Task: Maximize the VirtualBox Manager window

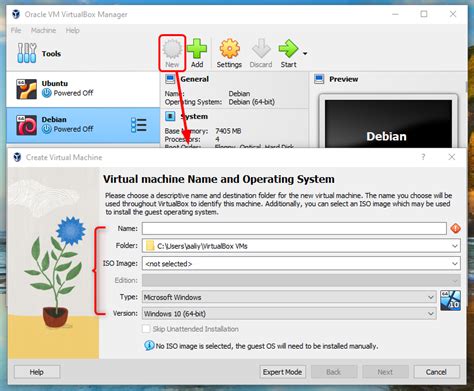Action: coord(424,14)
